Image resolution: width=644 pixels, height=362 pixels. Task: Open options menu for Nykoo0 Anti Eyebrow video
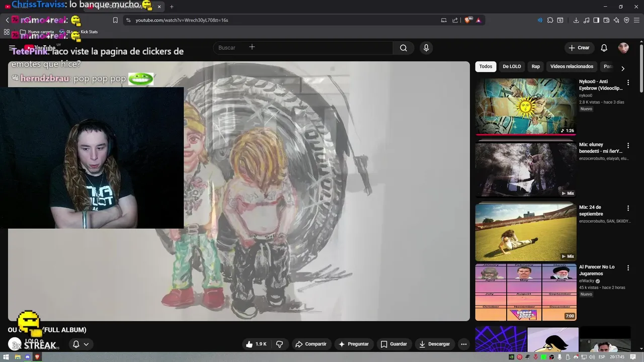tap(628, 82)
